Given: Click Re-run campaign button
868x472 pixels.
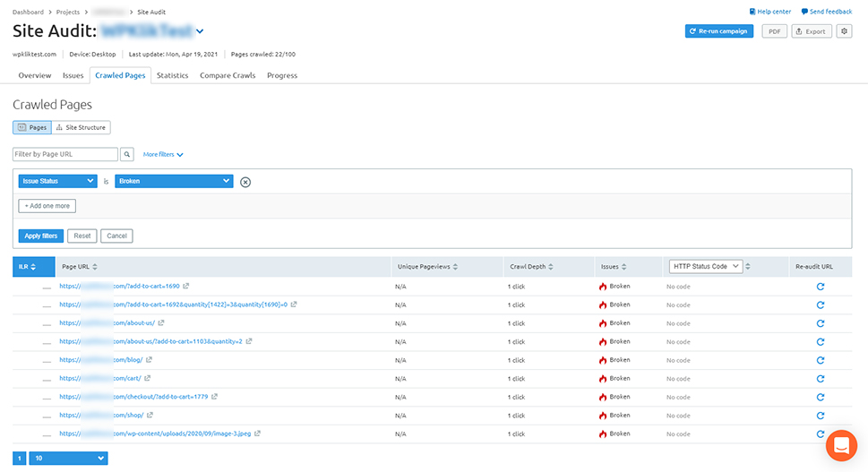Looking at the screenshot, I should pos(719,31).
